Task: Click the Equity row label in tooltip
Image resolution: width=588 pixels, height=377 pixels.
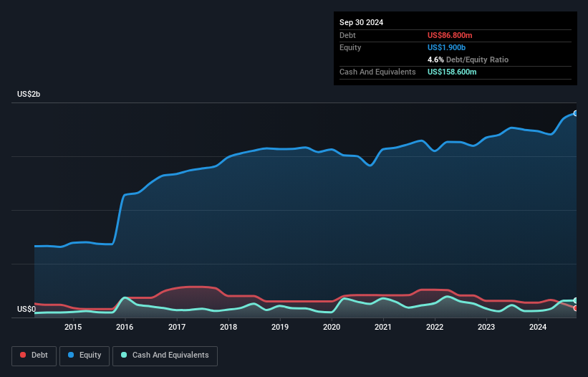Action: pyautogui.click(x=350, y=47)
